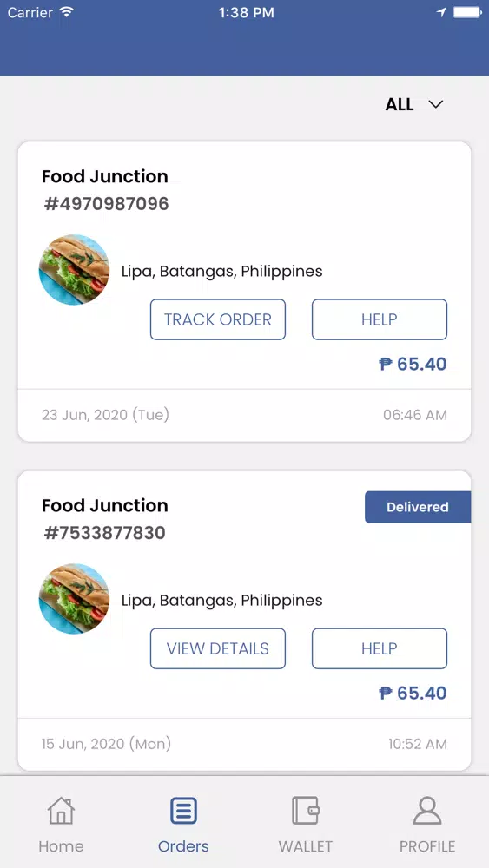
Task: Get help for order #4970987096
Action: click(x=380, y=319)
